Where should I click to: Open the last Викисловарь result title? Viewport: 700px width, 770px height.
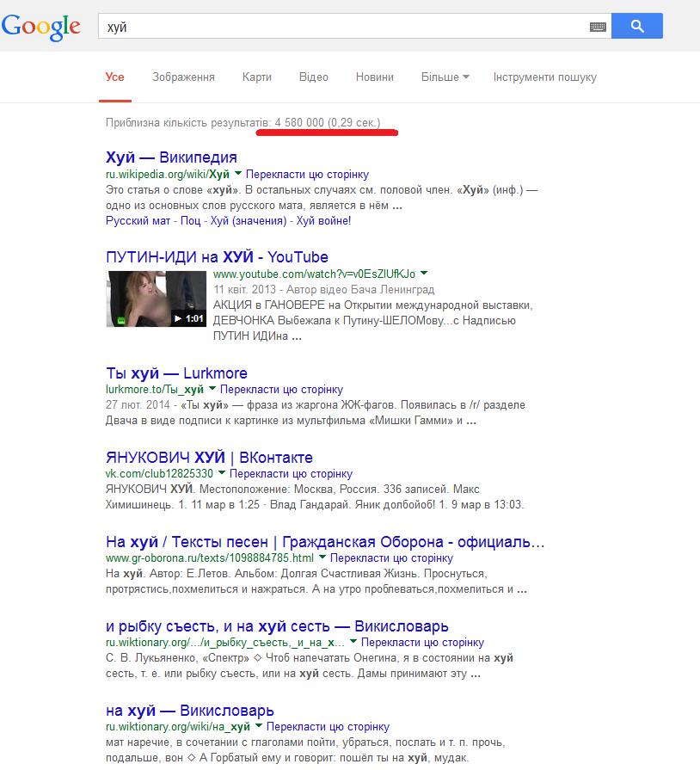pos(189,711)
